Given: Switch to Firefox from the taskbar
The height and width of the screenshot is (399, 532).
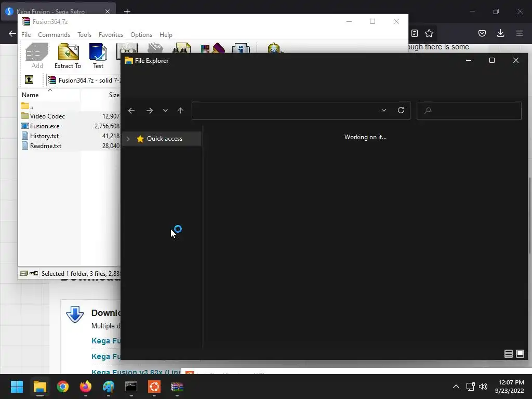Looking at the screenshot, I should point(86,387).
